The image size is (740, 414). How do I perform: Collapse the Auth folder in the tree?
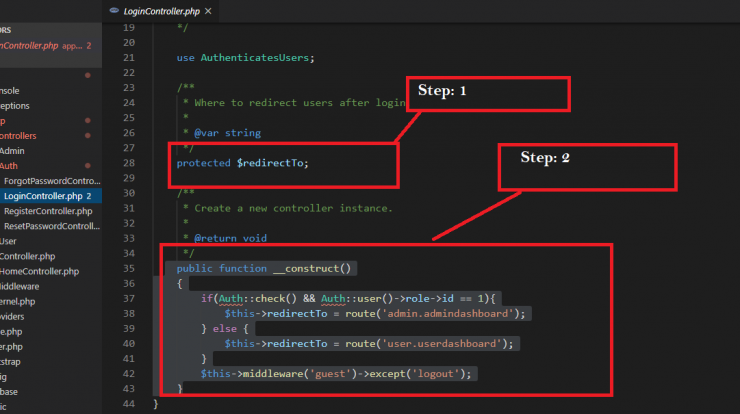coord(9,166)
